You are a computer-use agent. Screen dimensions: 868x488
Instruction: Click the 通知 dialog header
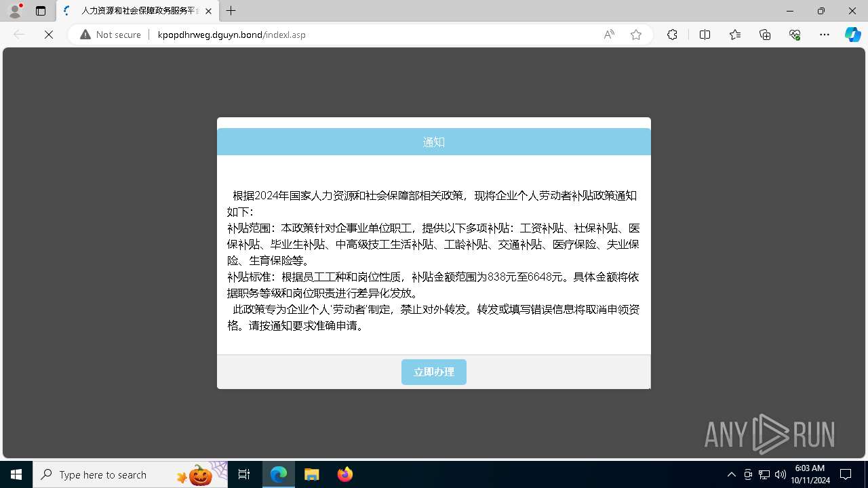(434, 142)
